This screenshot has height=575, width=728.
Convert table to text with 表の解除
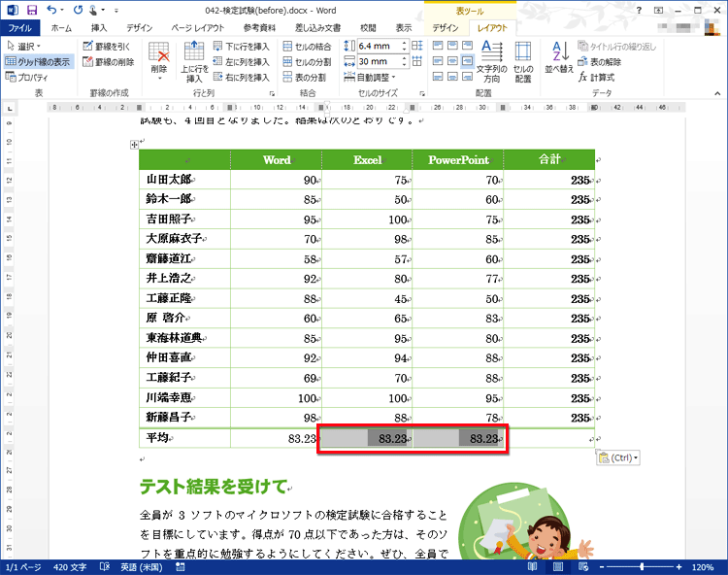[600, 62]
